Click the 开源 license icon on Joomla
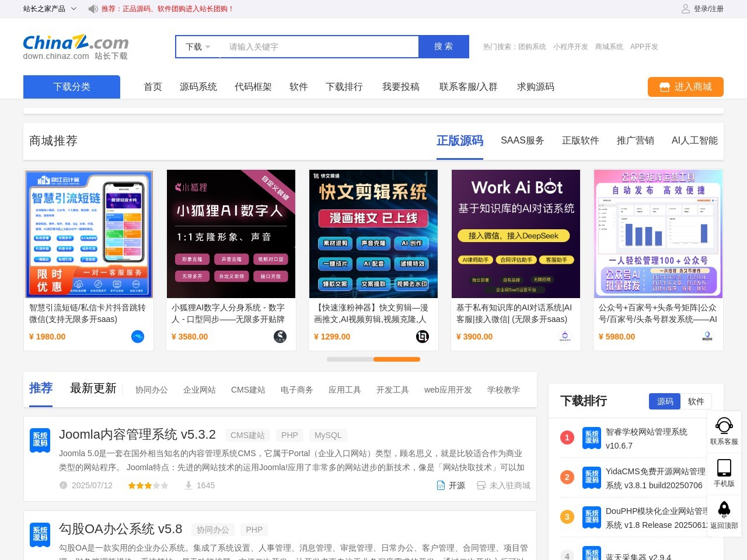747x560 pixels. click(441, 485)
